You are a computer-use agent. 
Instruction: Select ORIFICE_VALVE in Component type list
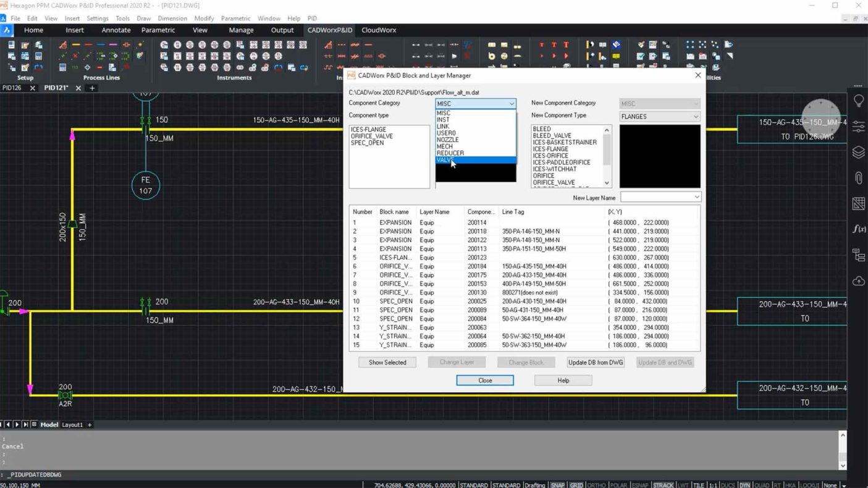[x=371, y=136]
